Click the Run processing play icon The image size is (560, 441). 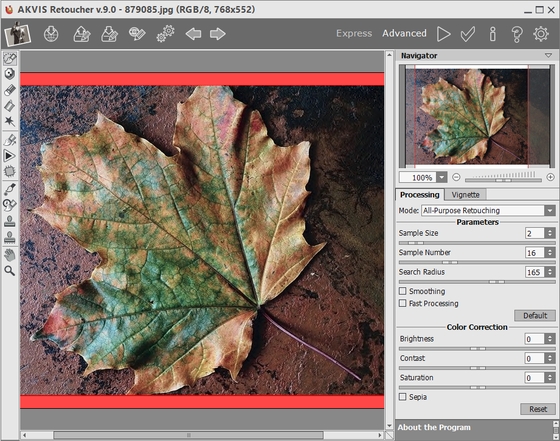[x=444, y=34]
